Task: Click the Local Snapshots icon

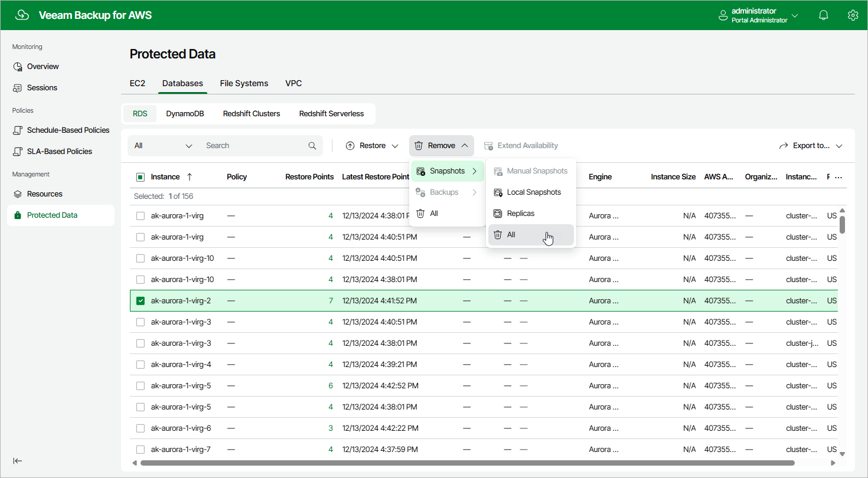Action: [498, 192]
